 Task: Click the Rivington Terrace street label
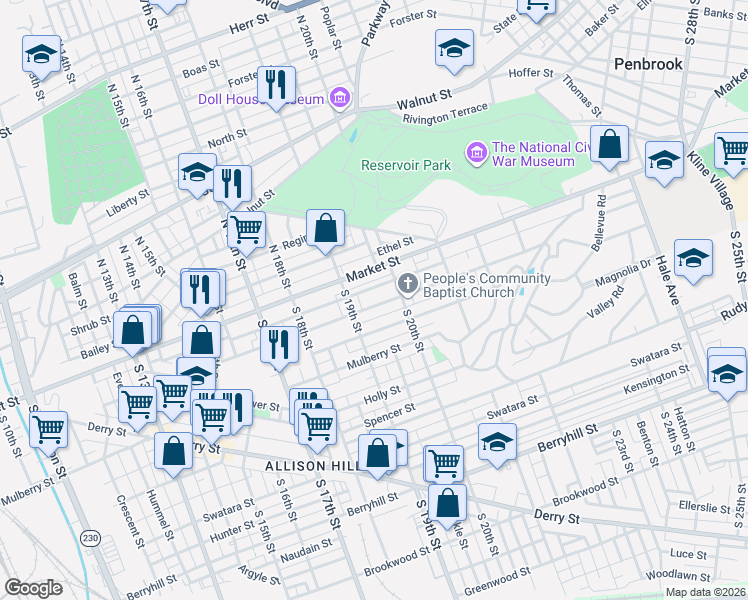[446, 114]
